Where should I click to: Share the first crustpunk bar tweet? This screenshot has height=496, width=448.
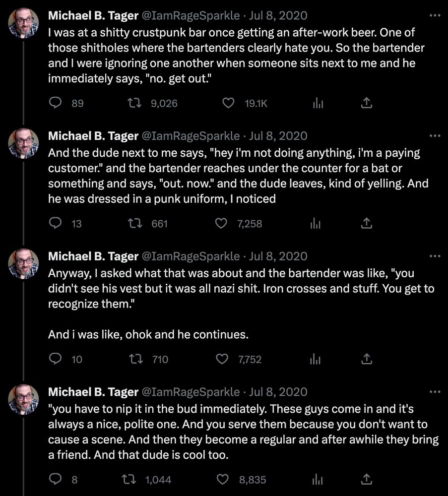pos(366,103)
